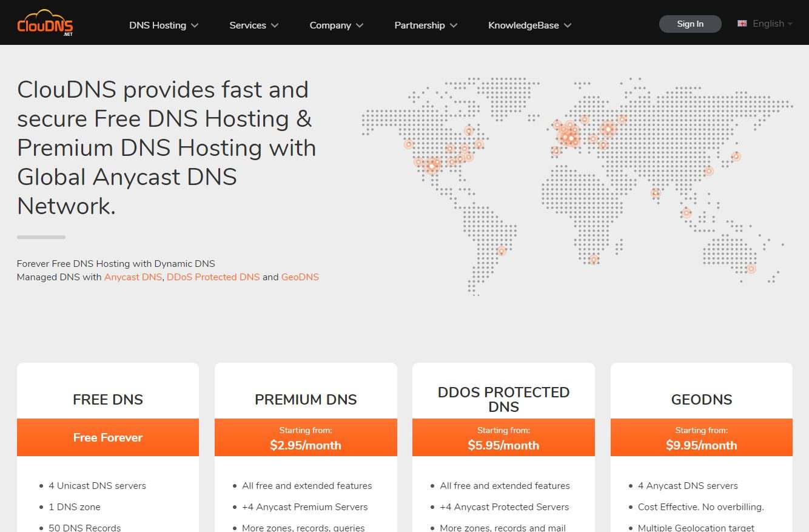Open the Anycast DNS link

(x=133, y=277)
